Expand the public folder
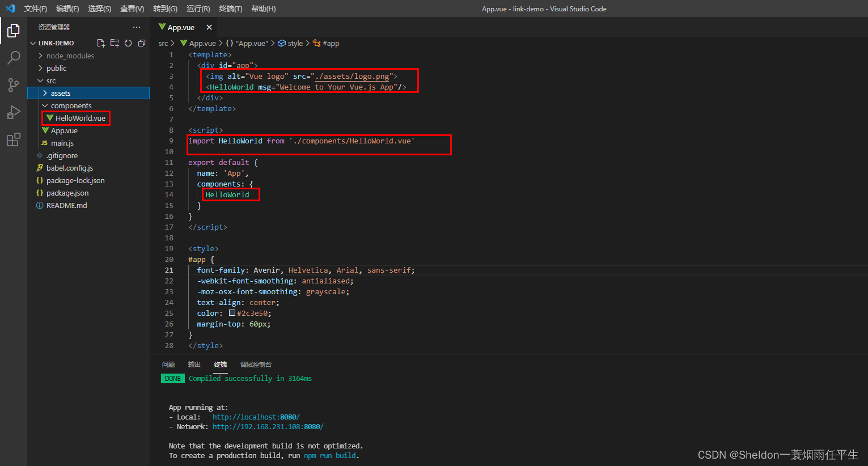Image resolution: width=868 pixels, height=466 pixels. (x=40, y=68)
